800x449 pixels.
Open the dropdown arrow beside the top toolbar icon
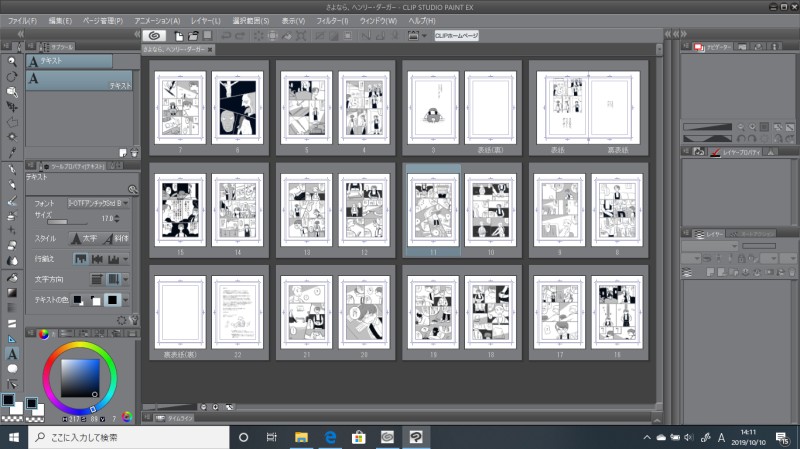(x=424, y=36)
